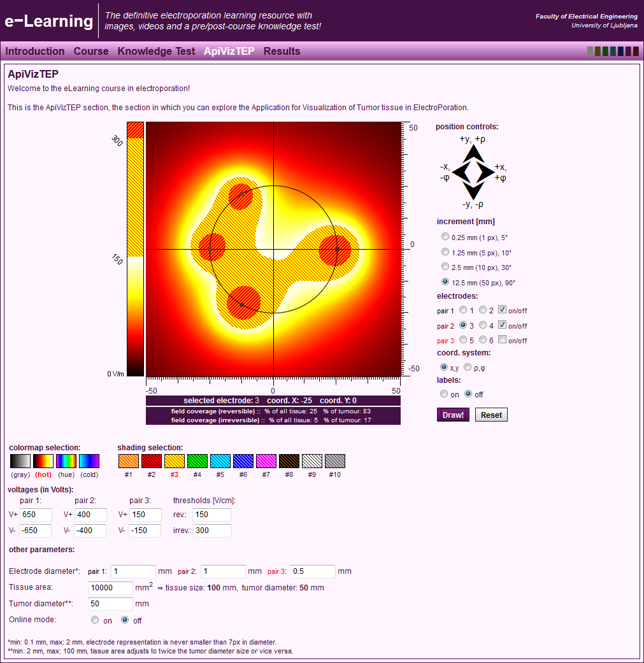Image resolution: width=644 pixels, height=663 pixels.
Task: Open the Course tab
Action: coord(91,51)
